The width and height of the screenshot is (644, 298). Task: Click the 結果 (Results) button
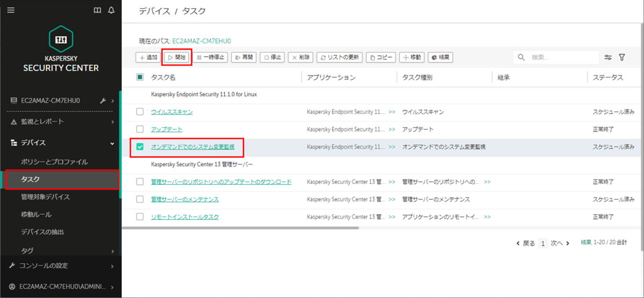click(440, 57)
